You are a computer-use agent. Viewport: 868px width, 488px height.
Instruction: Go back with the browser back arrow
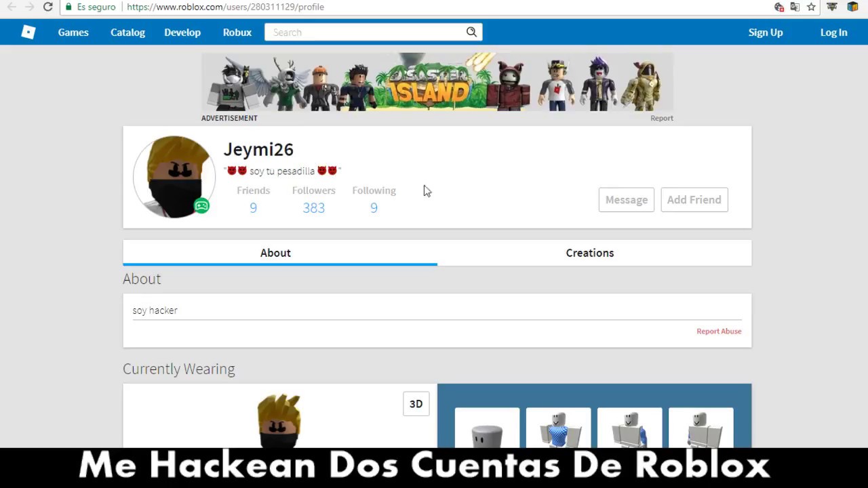12,7
